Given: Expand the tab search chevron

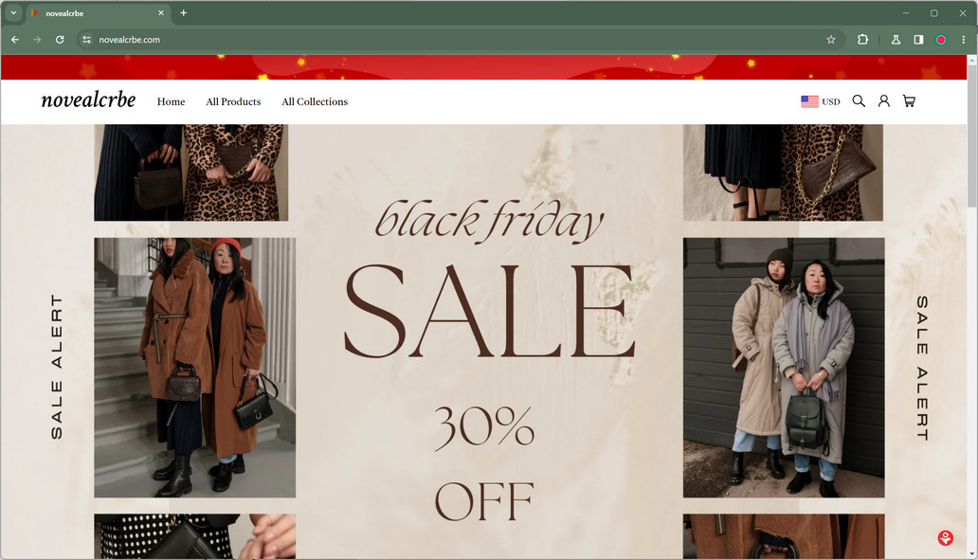Looking at the screenshot, I should point(13,12).
